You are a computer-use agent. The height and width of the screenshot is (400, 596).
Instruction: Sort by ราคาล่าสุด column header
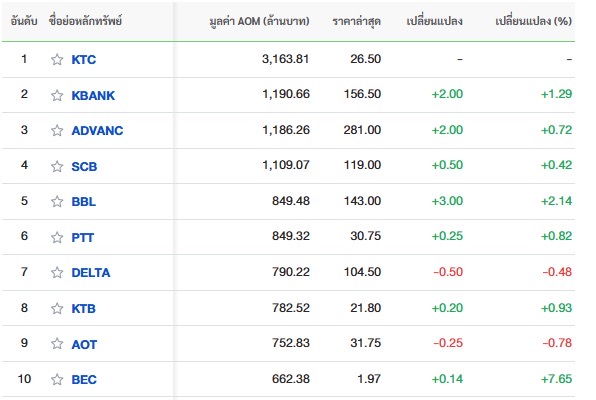[357, 21]
